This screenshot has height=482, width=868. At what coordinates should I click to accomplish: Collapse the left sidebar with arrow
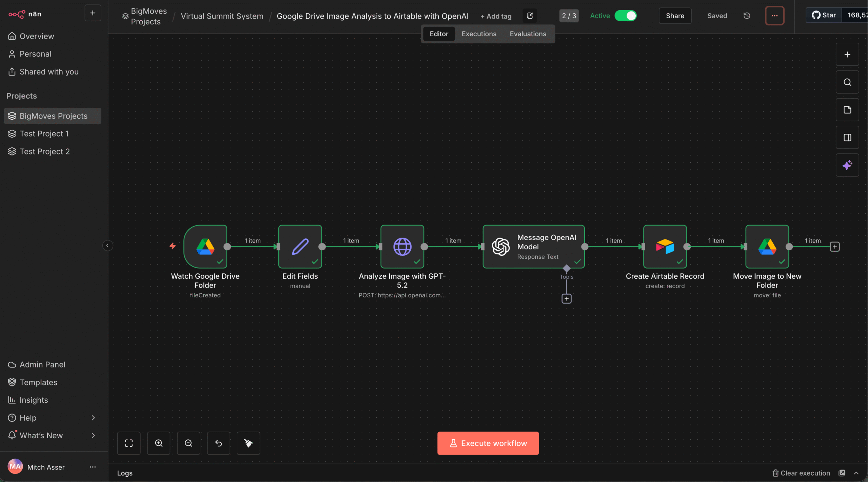107,246
